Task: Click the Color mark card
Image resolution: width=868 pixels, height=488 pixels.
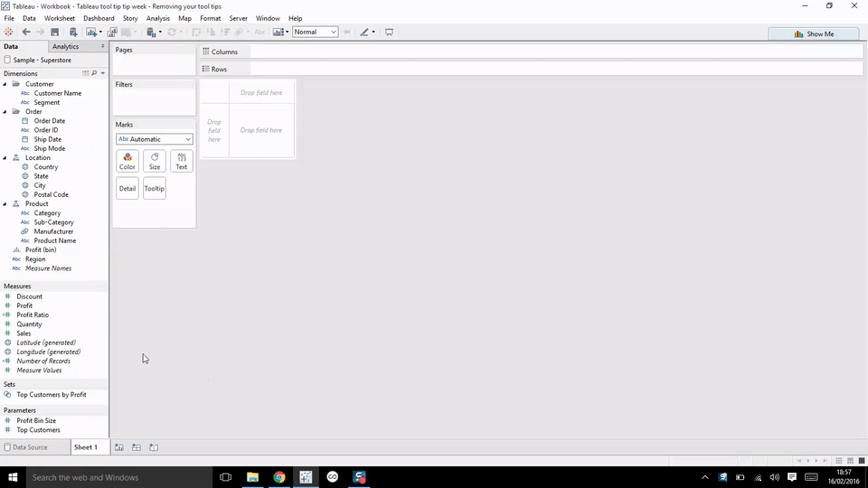Action: point(127,161)
